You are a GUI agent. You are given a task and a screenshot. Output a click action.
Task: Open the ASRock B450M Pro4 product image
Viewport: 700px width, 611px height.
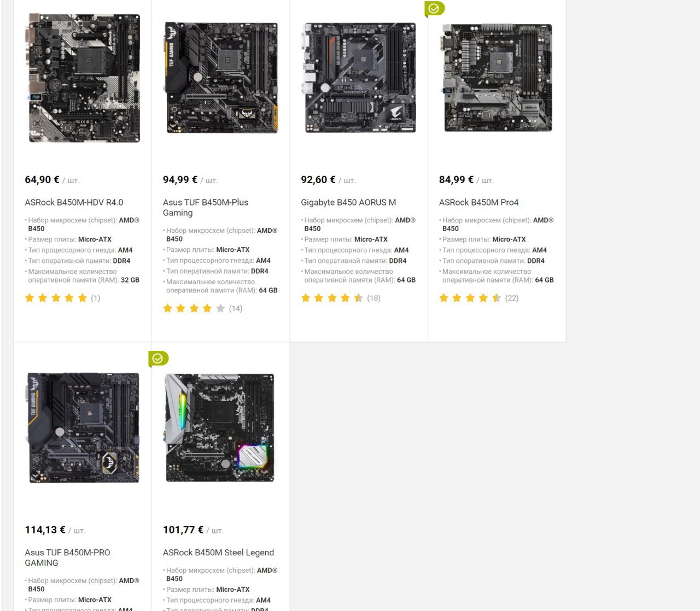(x=497, y=78)
